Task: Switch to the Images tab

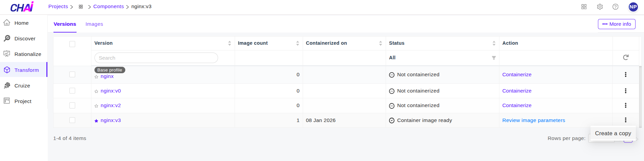Action: [94, 24]
